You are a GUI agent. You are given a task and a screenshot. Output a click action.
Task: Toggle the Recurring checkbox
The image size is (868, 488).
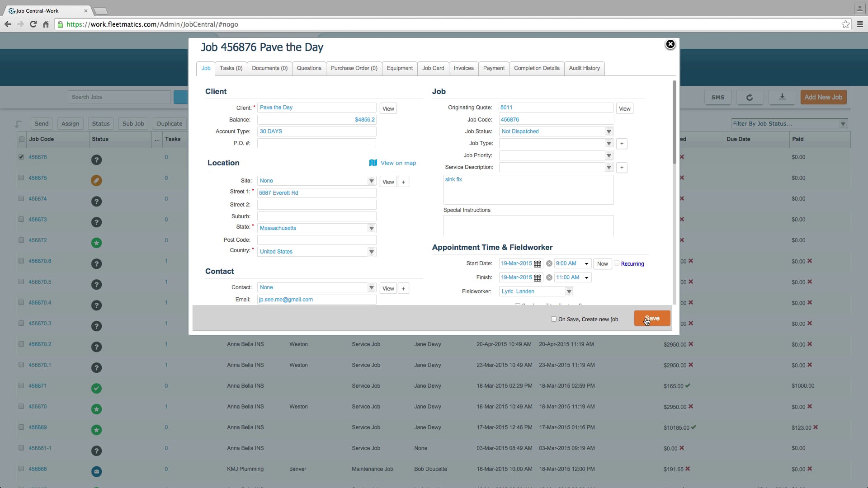click(x=617, y=263)
